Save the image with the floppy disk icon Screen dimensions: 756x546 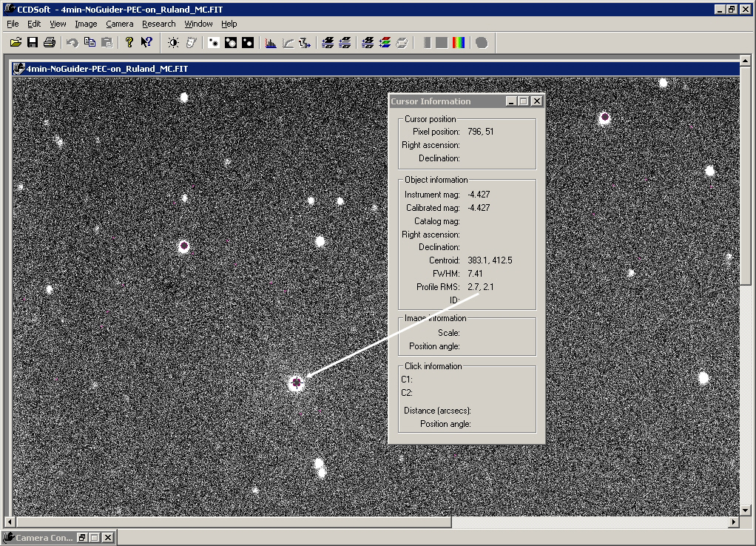click(33, 42)
